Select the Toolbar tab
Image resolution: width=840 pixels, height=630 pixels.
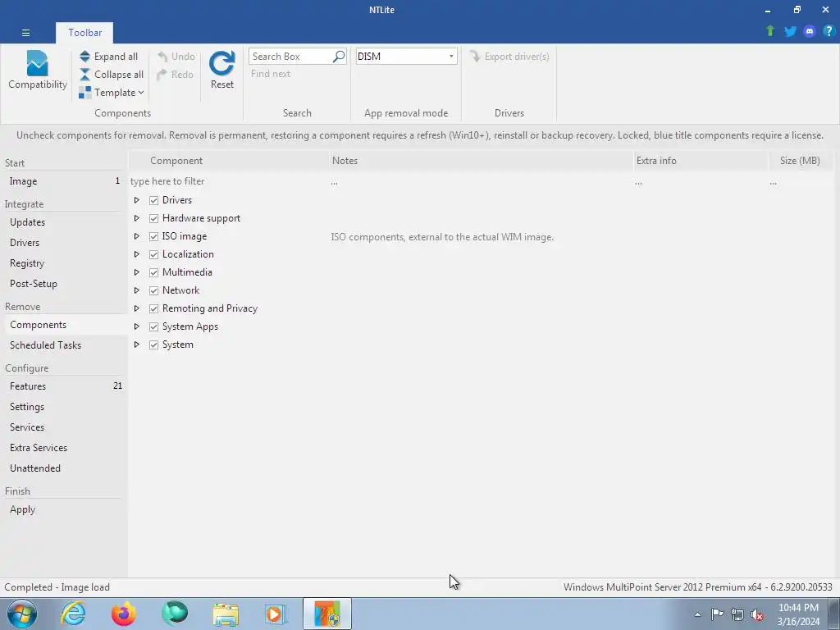coord(84,33)
